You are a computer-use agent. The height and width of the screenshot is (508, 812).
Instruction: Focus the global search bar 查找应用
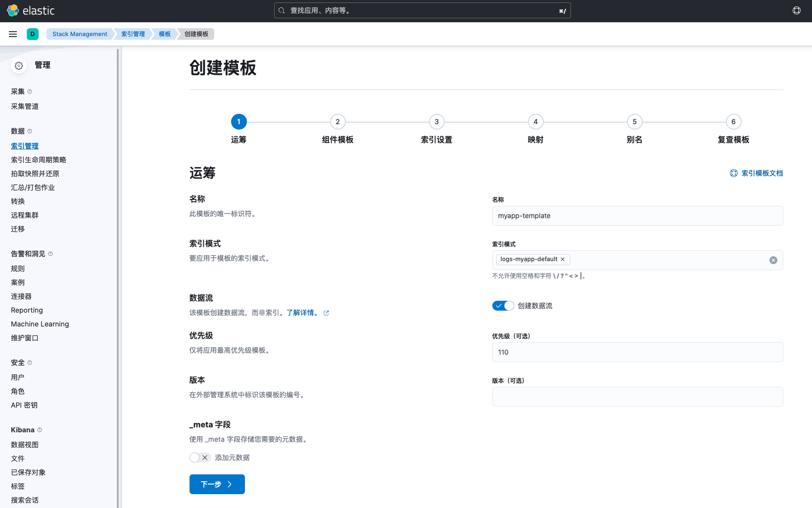(x=423, y=10)
